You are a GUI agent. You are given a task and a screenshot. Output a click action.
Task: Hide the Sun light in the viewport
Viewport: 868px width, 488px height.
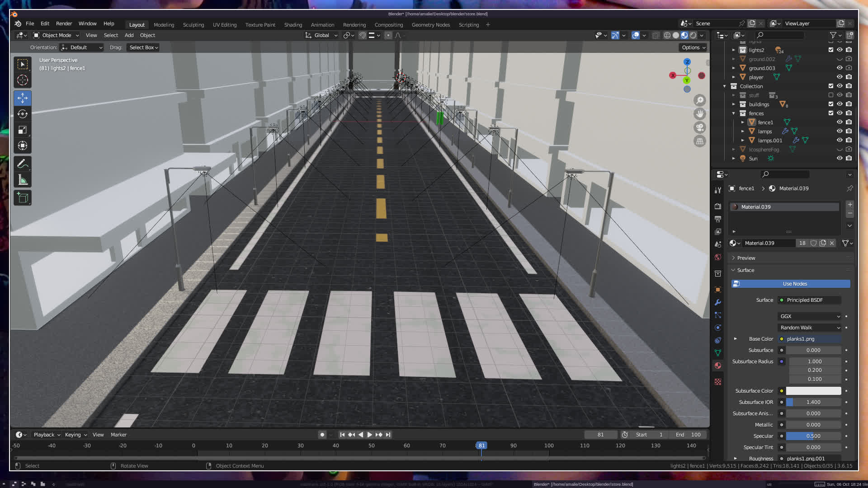tap(840, 159)
